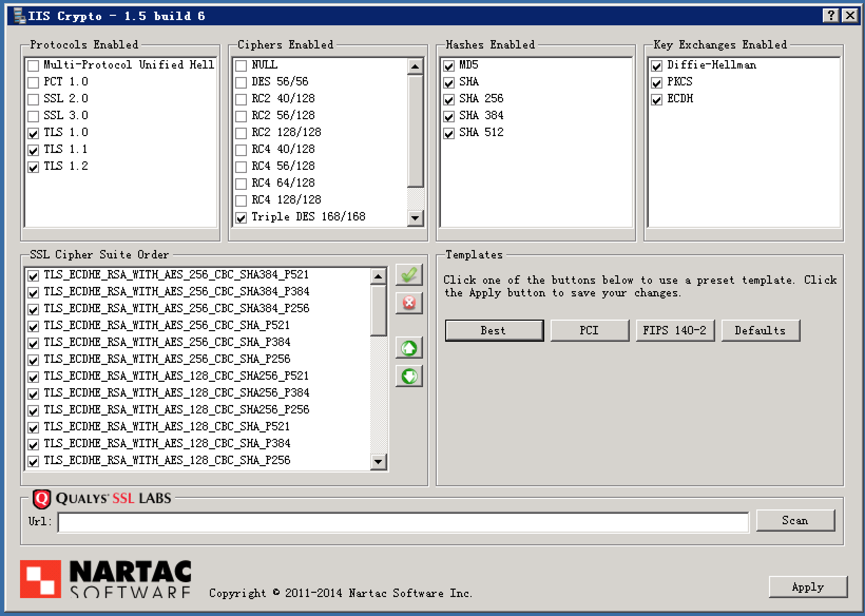Disable PKCS key exchange
This screenshot has width=865, height=616.
coord(657,83)
